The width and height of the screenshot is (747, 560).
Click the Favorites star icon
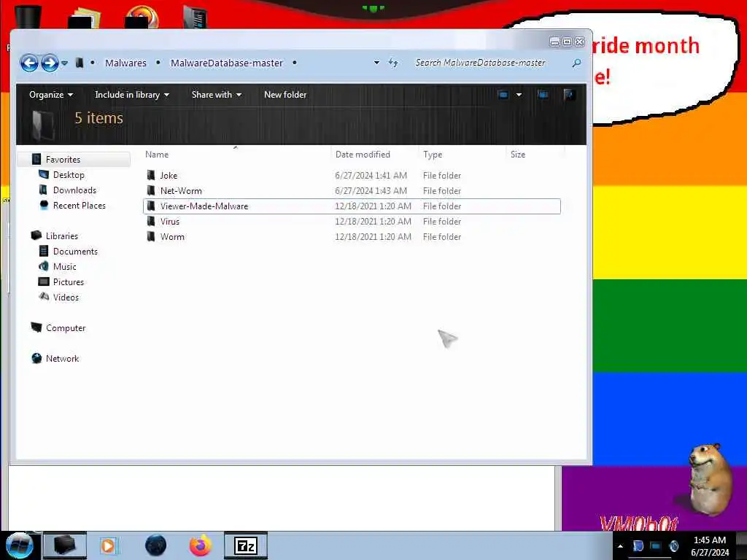pyautogui.click(x=36, y=159)
